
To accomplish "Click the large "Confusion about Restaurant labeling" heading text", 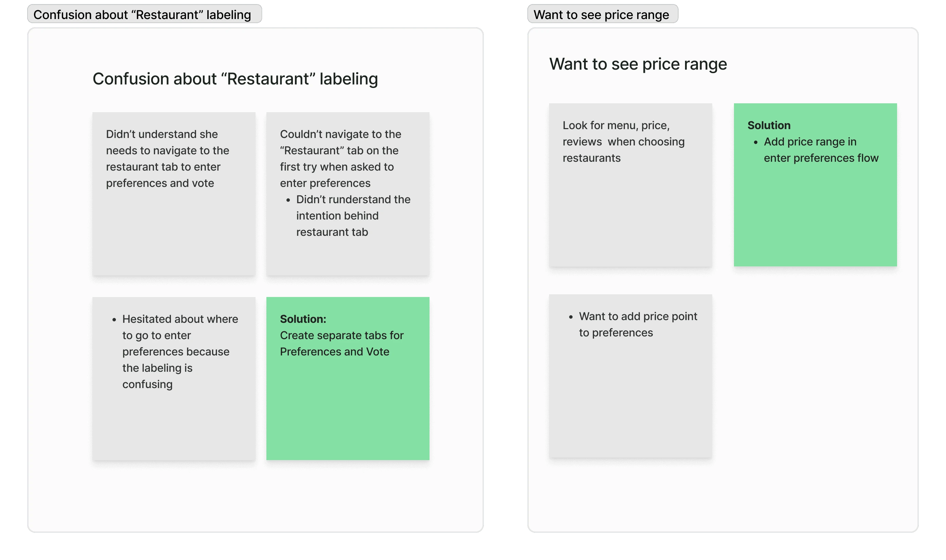I will [235, 79].
